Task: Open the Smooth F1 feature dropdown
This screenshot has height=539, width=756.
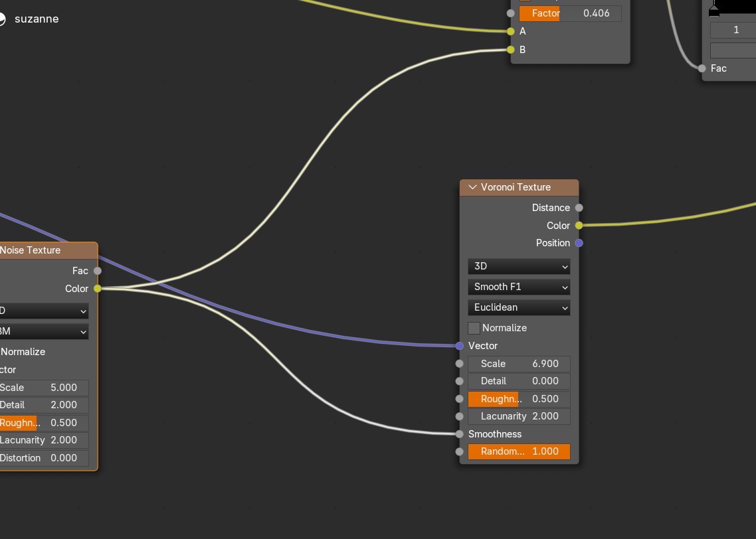Action: pos(519,287)
